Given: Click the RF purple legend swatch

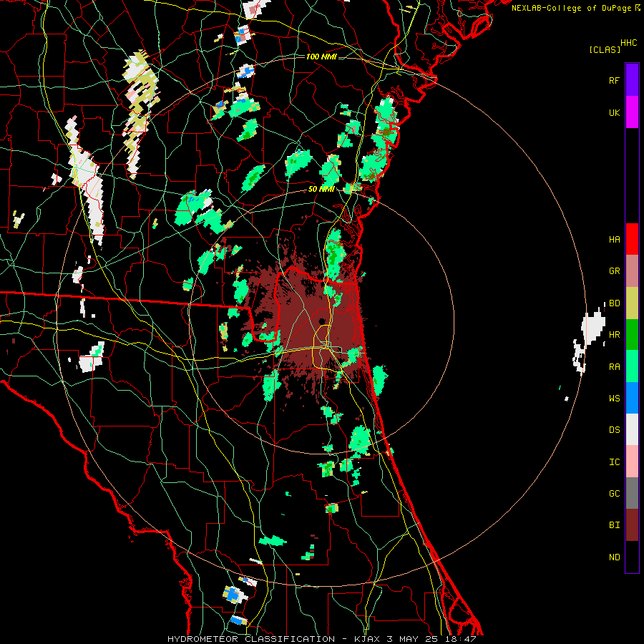Looking at the screenshot, I should (x=632, y=80).
